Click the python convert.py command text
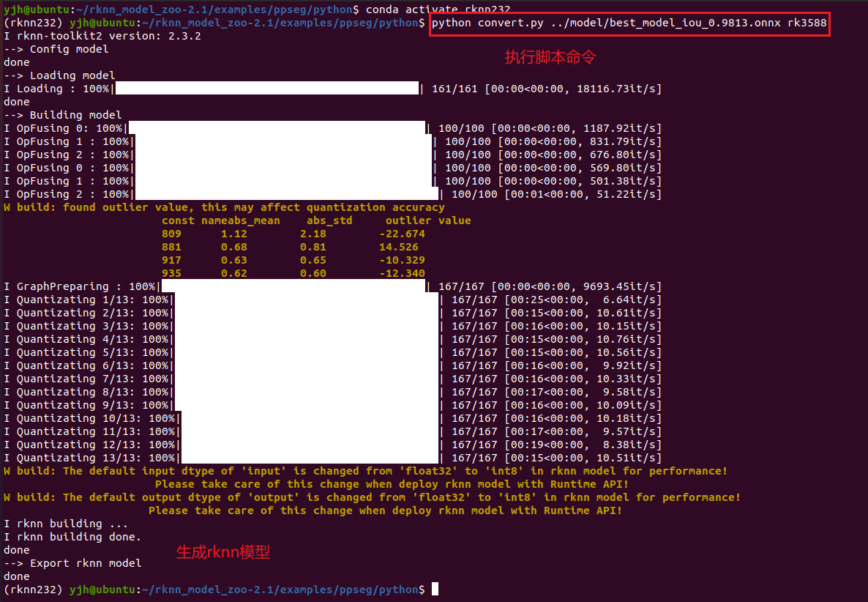868x602 pixels. tap(629, 23)
